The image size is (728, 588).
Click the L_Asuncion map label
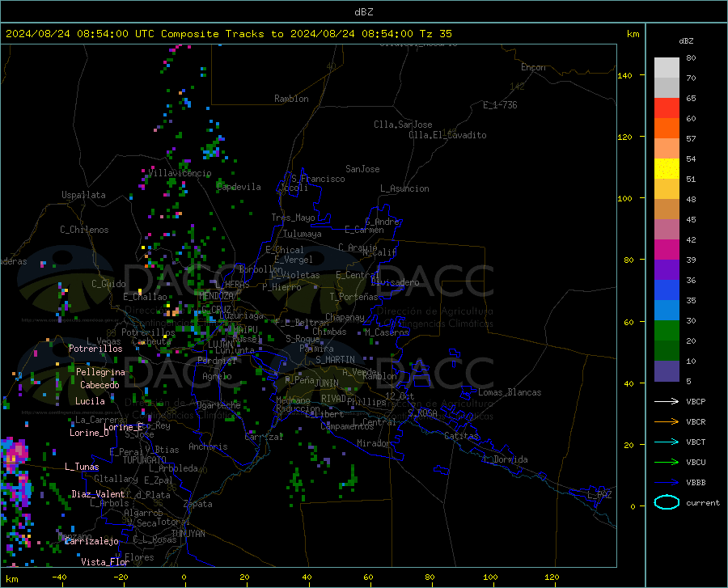click(x=404, y=188)
